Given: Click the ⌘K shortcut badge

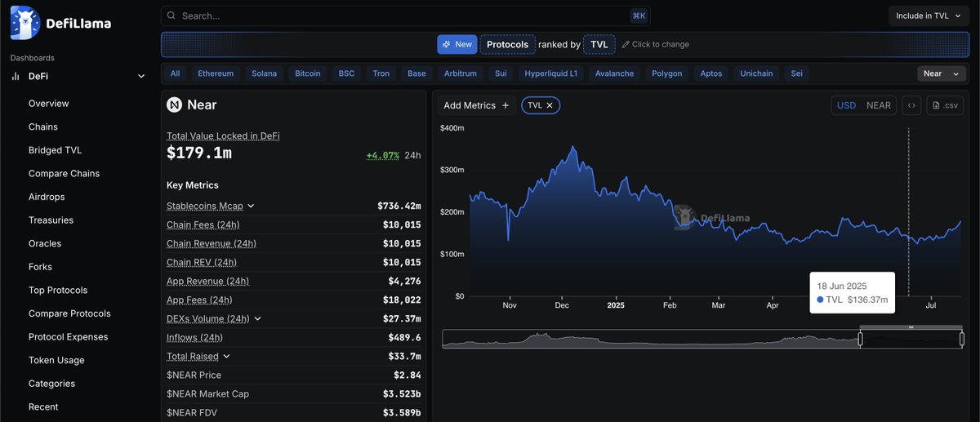Looking at the screenshot, I should [x=639, y=16].
